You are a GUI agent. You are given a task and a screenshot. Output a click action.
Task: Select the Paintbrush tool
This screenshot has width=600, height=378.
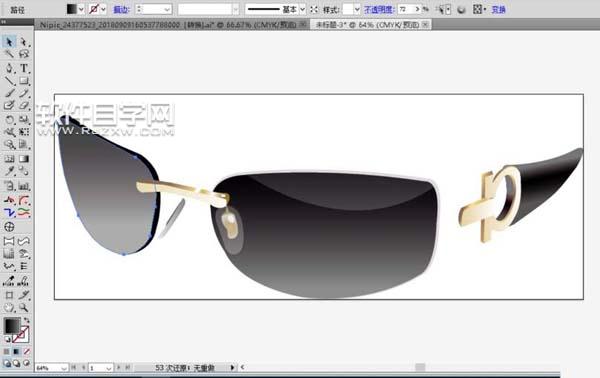9,93
